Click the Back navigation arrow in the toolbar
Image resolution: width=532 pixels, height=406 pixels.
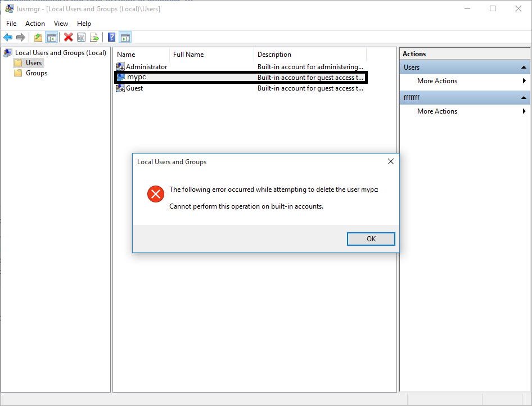[7, 37]
